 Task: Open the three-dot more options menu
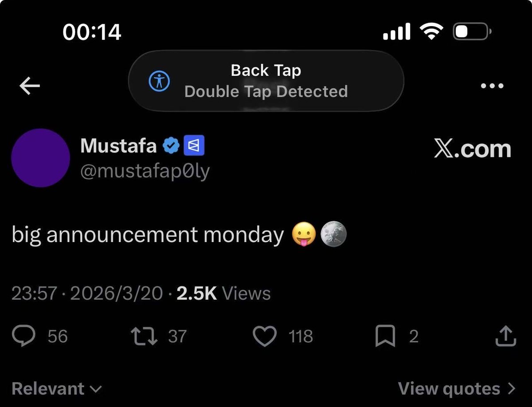pyautogui.click(x=492, y=86)
